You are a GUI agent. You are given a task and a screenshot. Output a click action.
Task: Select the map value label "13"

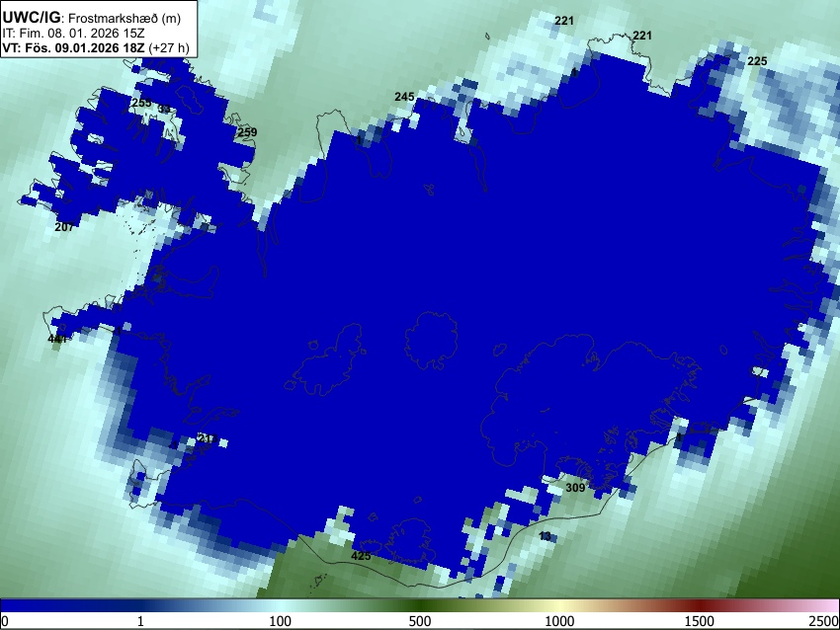(x=545, y=536)
